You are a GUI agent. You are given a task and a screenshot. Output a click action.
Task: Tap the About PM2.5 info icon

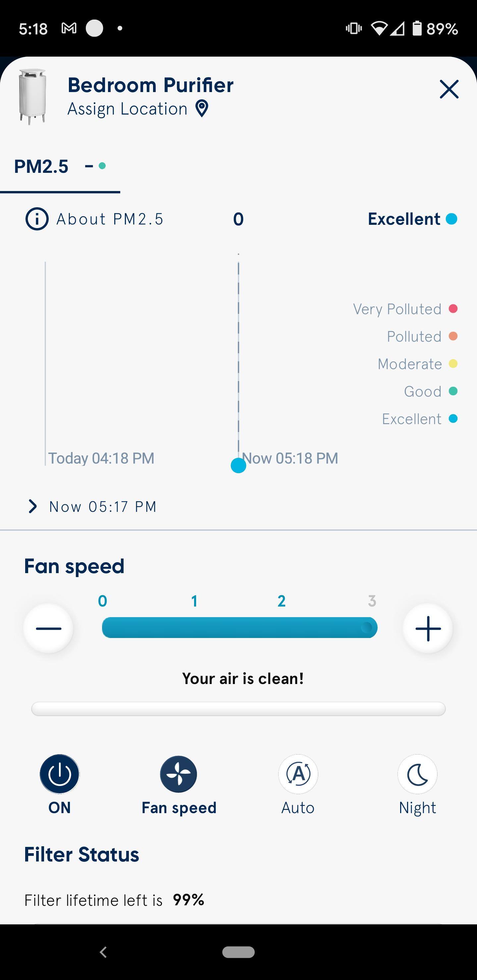(37, 219)
